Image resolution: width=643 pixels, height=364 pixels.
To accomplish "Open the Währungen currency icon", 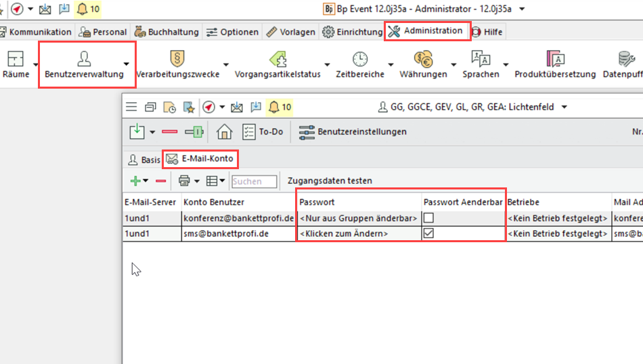I will pos(423,59).
